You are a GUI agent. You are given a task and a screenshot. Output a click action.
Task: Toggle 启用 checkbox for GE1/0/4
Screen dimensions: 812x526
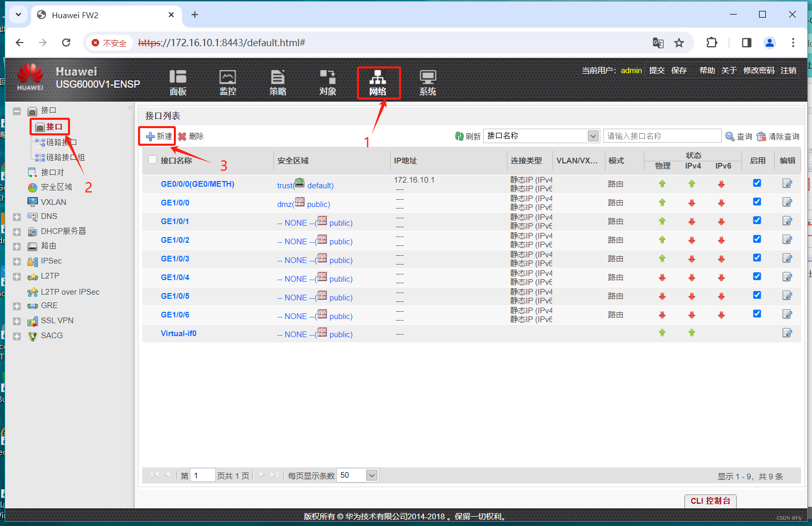[x=757, y=276]
